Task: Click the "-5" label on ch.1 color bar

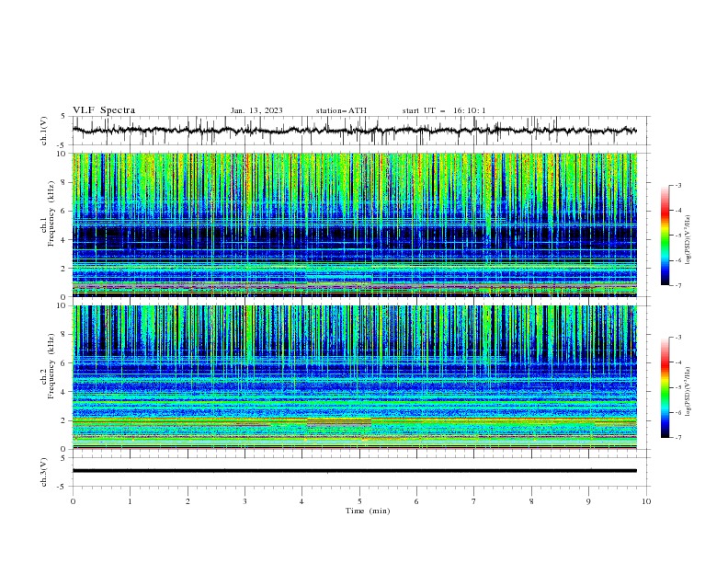Action: click(x=678, y=236)
